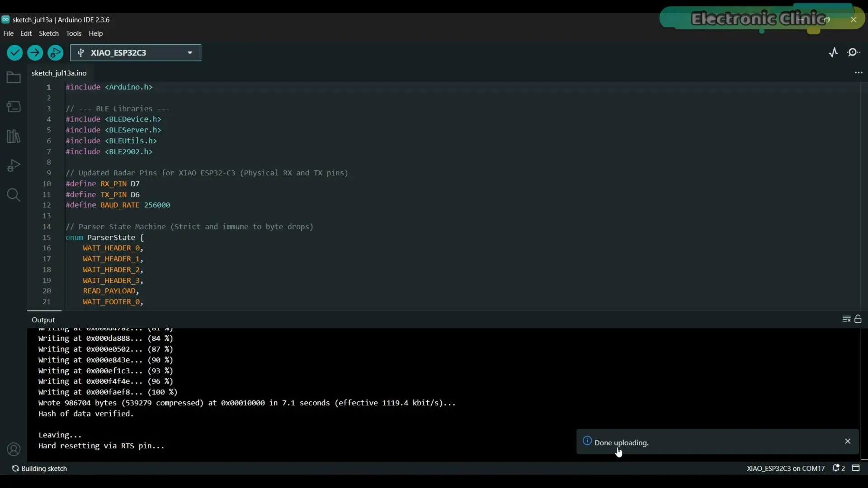Dismiss the Done uploading notification

(x=848, y=441)
